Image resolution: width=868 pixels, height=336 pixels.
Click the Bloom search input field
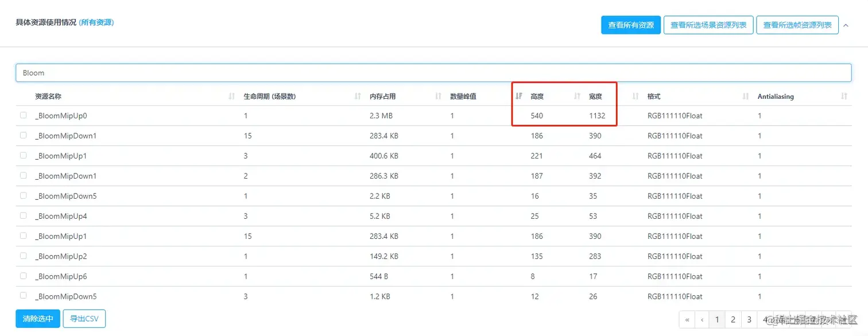pyautogui.click(x=230, y=72)
